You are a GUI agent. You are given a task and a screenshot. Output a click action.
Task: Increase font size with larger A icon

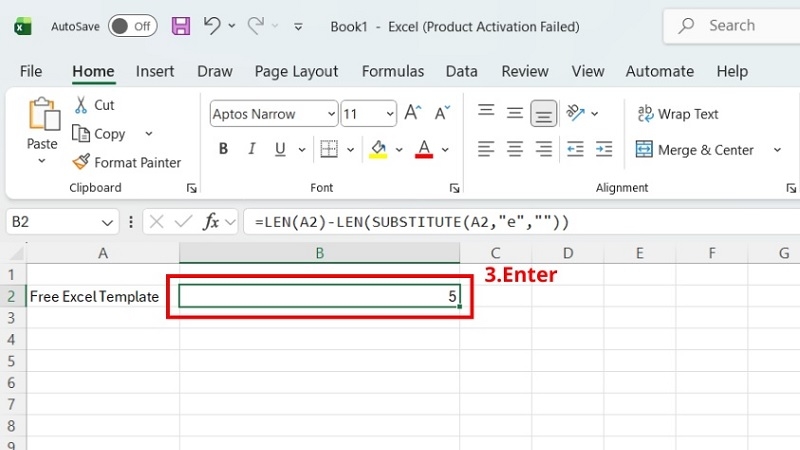tap(413, 113)
